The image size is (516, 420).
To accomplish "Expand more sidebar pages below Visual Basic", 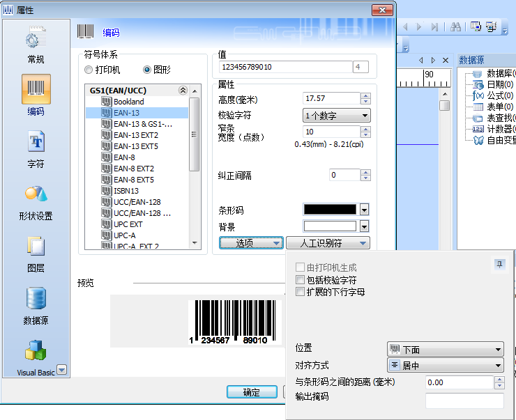I will [x=61, y=370].
